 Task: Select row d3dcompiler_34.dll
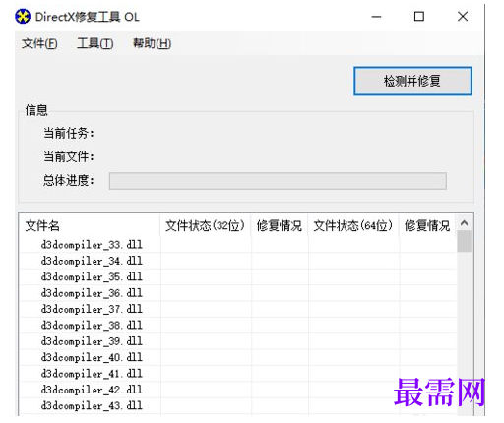coord(237,261)
